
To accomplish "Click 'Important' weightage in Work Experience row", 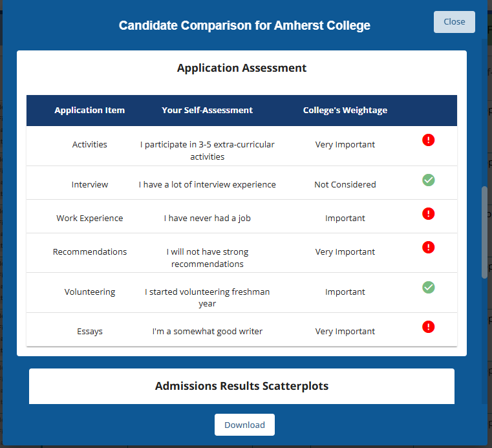I will pyautogui.click(x=345, y=218).
